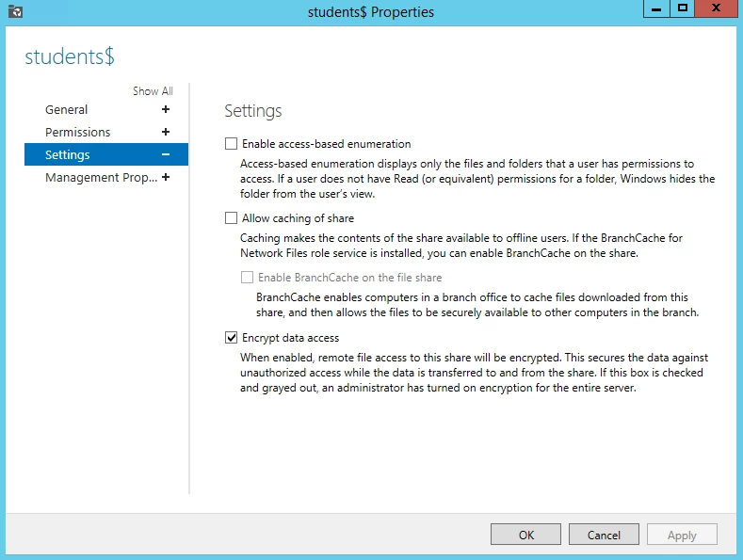Viewport: 743px width, 560px height.
Task: Click the Enable access-based enumeration label
Action: click(x=327, y=144)
